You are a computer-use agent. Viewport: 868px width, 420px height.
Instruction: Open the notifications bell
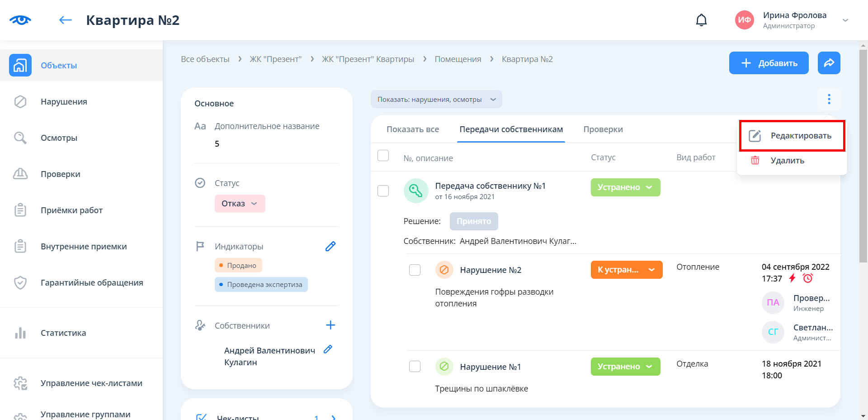[x=701, y=20]
